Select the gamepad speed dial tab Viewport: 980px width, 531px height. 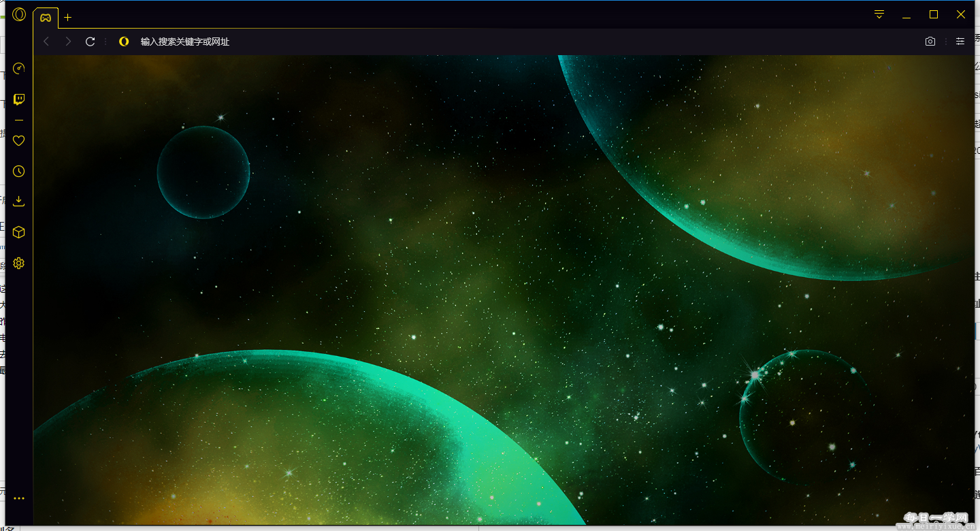[x=46, y=18]
